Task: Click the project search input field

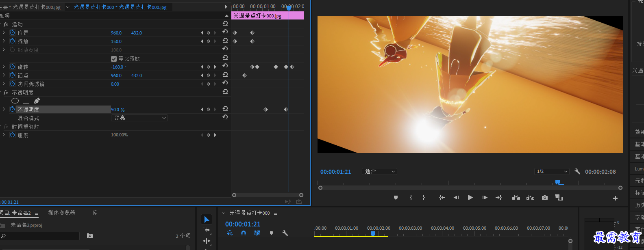Action: (x=41, y=236)
